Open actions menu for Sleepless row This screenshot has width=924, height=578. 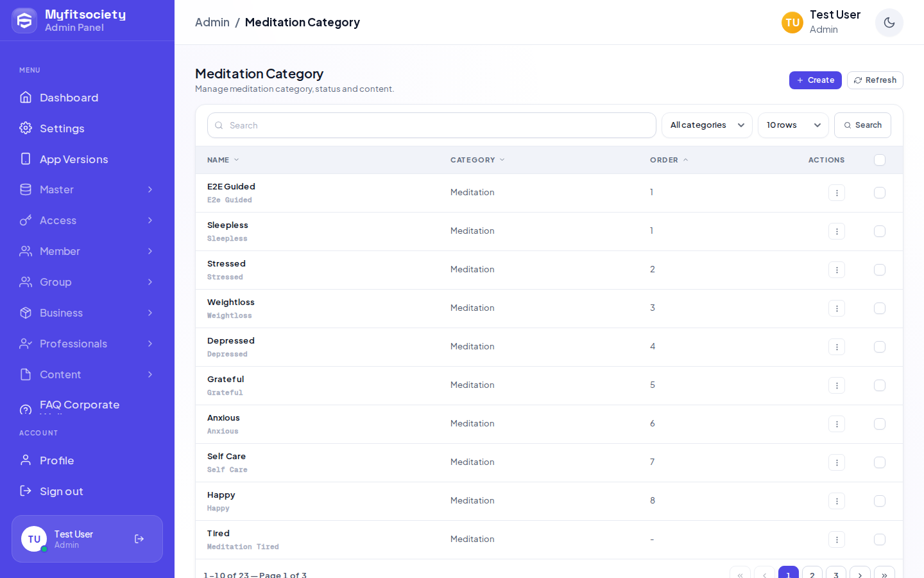click(837, 231)
